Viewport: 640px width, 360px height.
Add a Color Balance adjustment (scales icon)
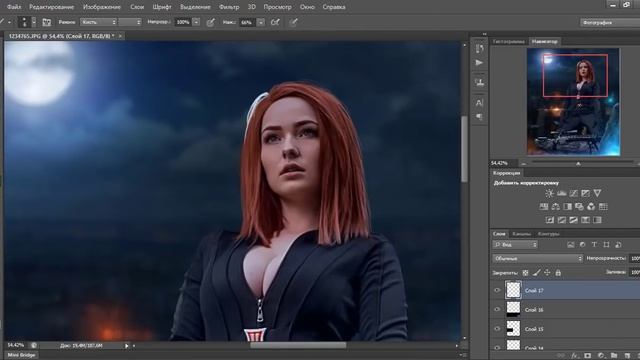tap(556, 207)
